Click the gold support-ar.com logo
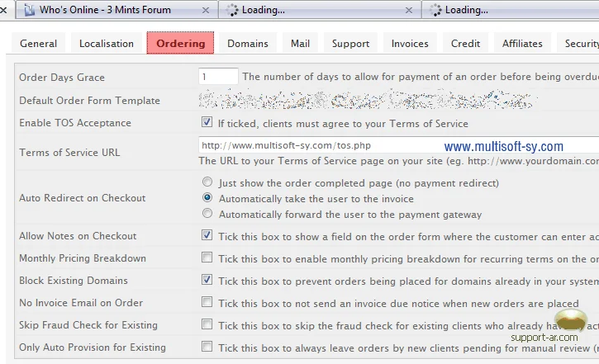Image resolution: width=599 pixels, height=364 pixels. coord(570,323)
